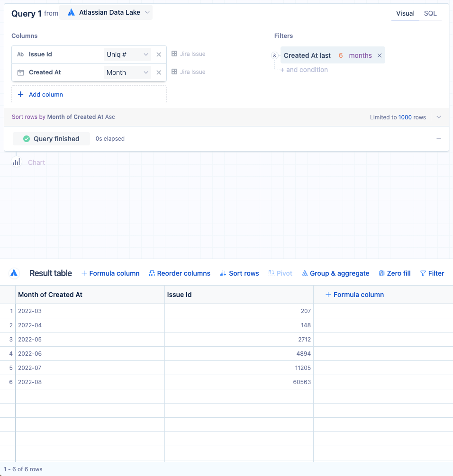453x476 pixels.
Task: Expand the row limit options chevron
Action: pos(439,117)
